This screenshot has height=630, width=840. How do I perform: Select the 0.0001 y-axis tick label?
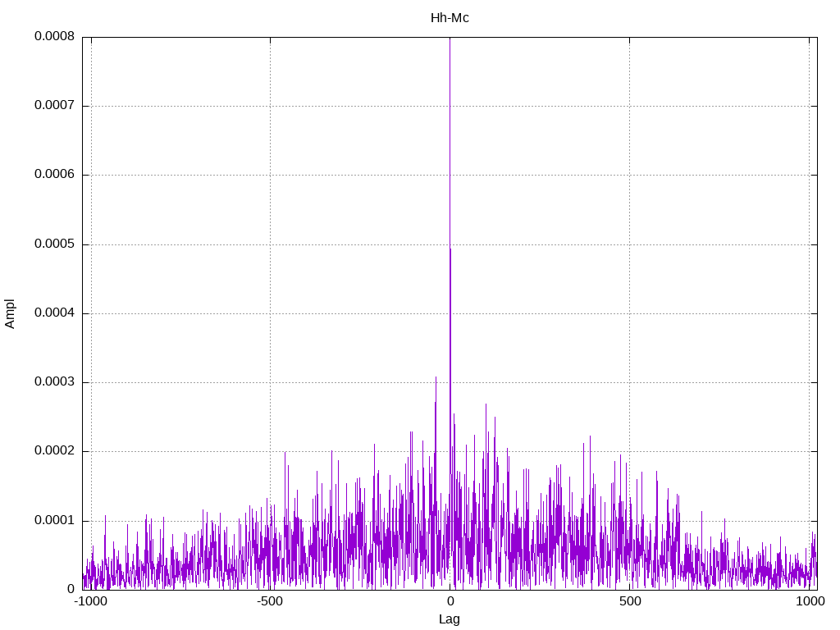click(x=54, y=521)
